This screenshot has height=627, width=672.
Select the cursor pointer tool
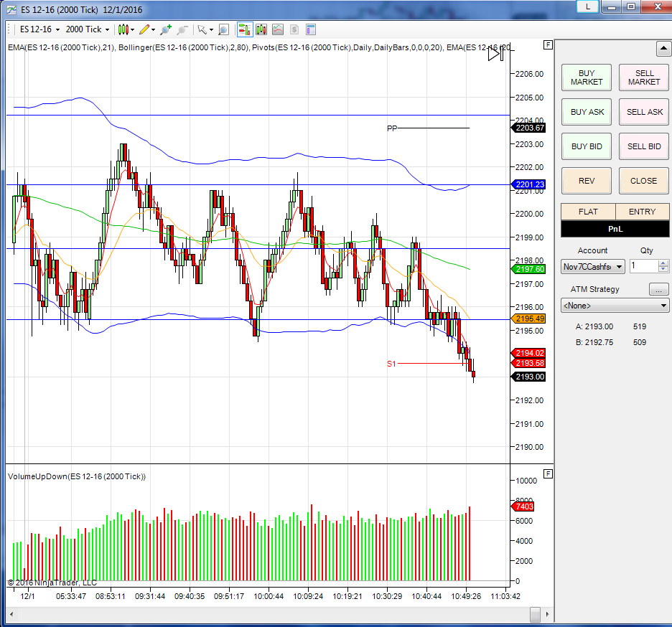202,29
